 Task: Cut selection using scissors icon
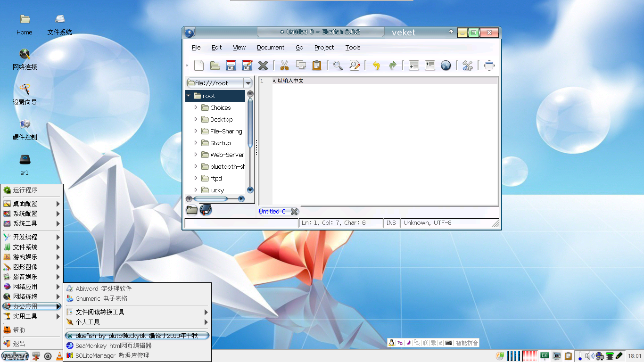pos(284,66)
